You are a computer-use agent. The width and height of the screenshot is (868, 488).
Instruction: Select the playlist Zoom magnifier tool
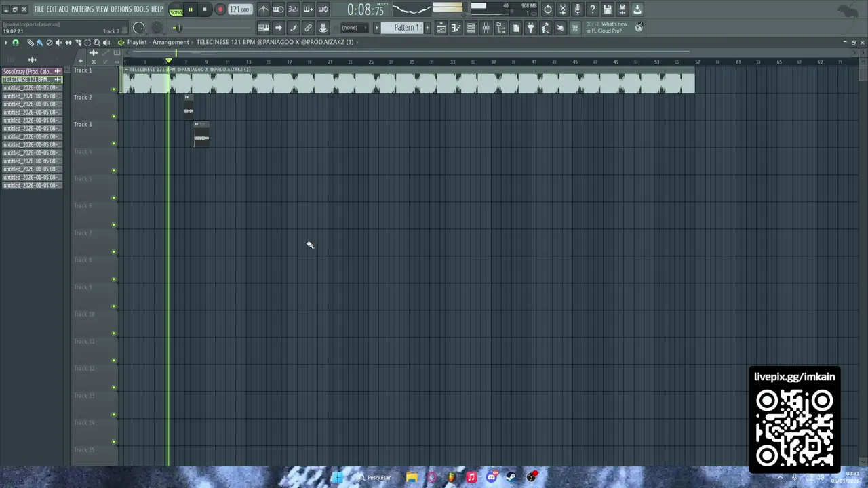coord(96,42)
